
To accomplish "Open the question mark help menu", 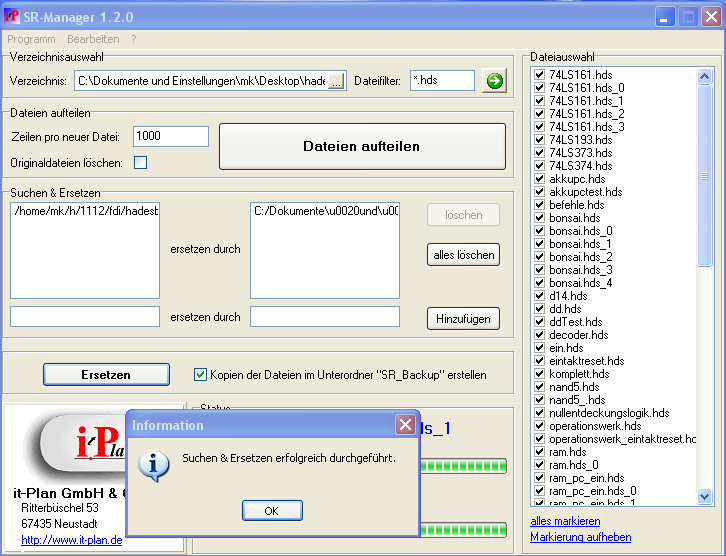I will click(134, 39).
